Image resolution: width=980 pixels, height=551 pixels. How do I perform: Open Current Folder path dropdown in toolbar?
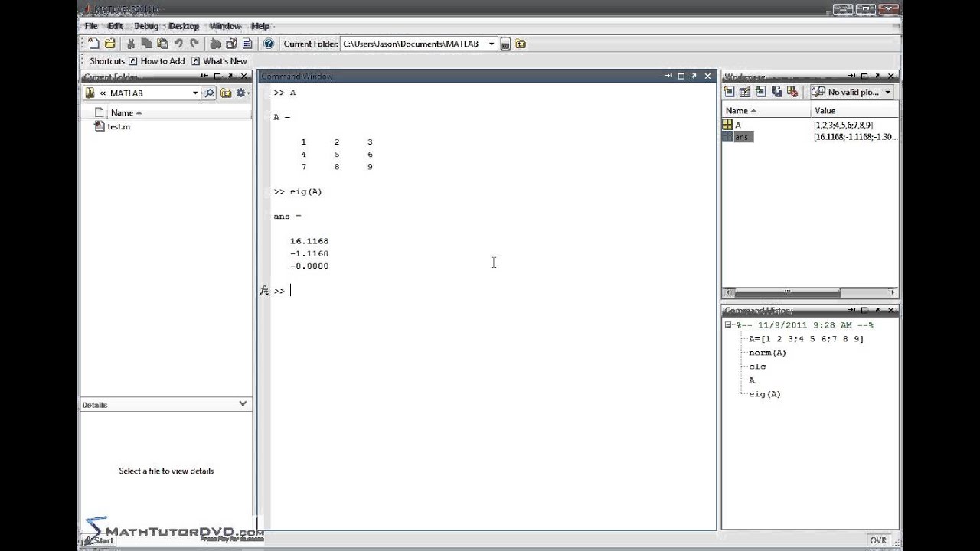pos(492,44)
